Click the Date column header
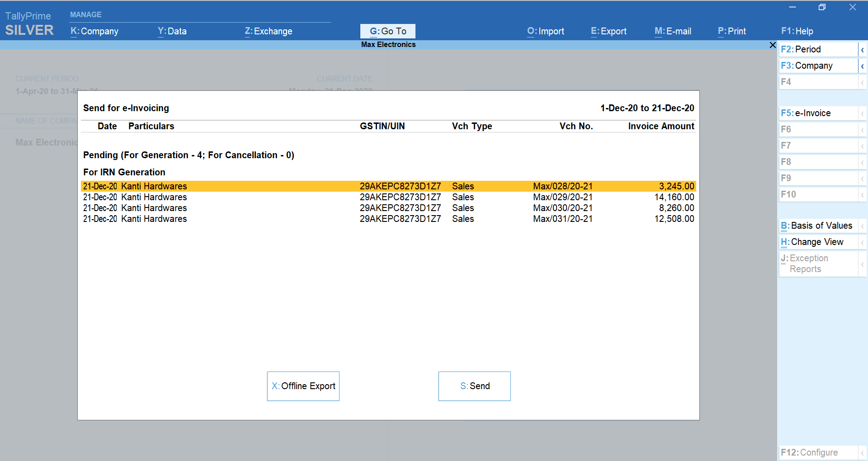This screenshot has width=868, height=461. [x=107, y=127]
